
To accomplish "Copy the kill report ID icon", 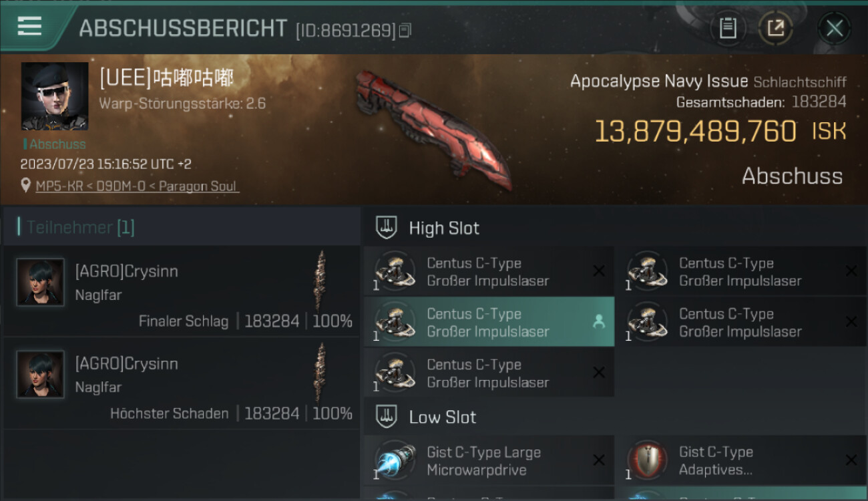I will pos(405,30).
